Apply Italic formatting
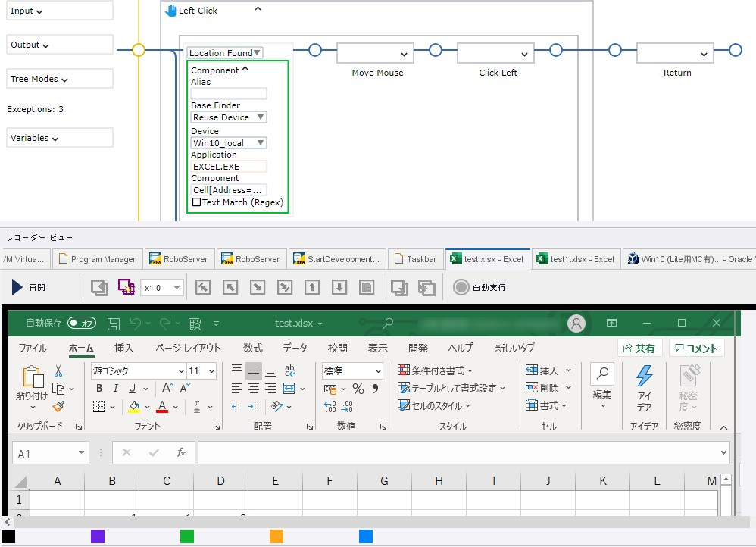This screenshot has width=756, height=547. point(116,389)
